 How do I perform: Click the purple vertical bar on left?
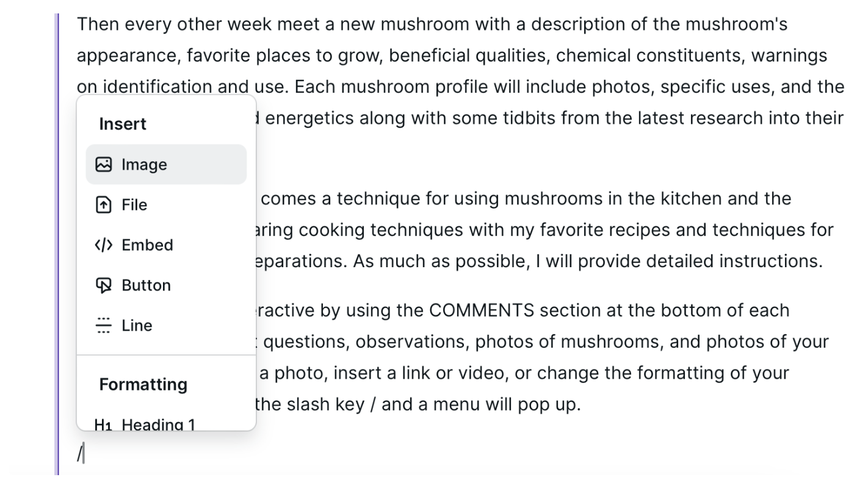click(x=57, y=244)
